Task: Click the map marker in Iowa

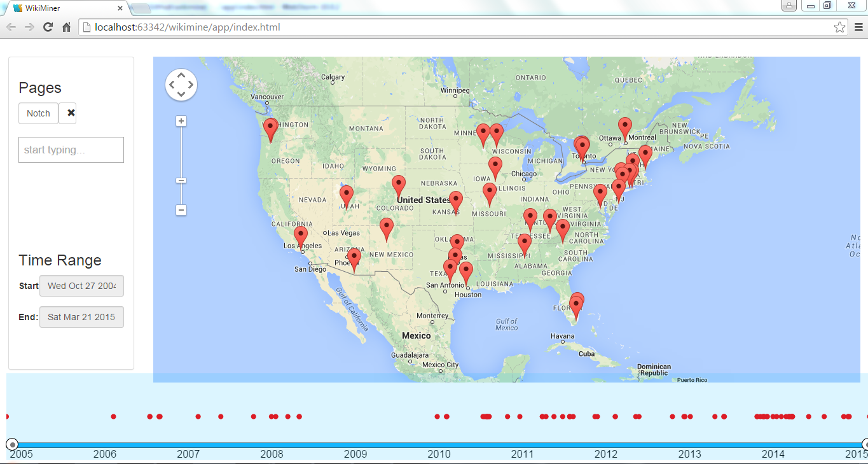Action: tap(495, 169)
